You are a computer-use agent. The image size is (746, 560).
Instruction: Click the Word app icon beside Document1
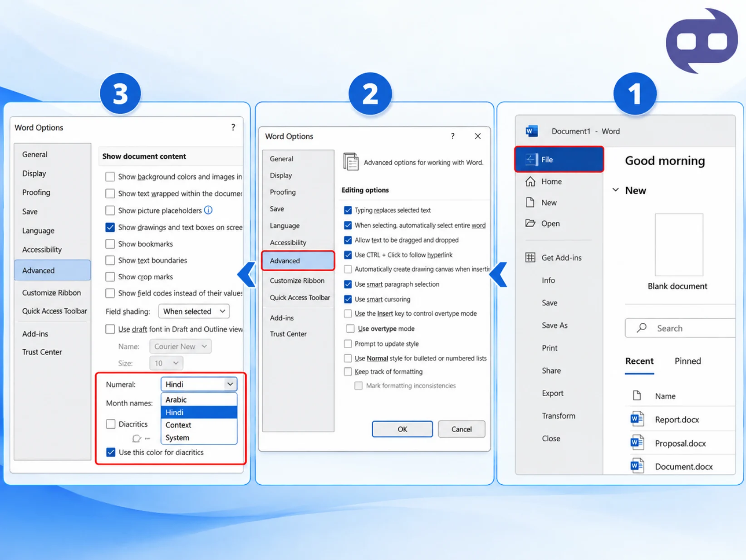[531, 131]
